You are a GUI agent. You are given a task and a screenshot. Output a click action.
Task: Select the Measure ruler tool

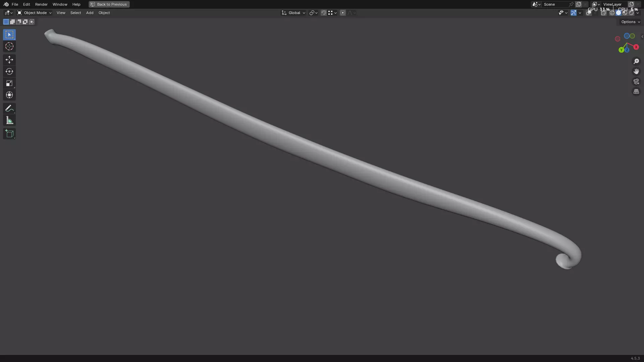click(9, 120)
